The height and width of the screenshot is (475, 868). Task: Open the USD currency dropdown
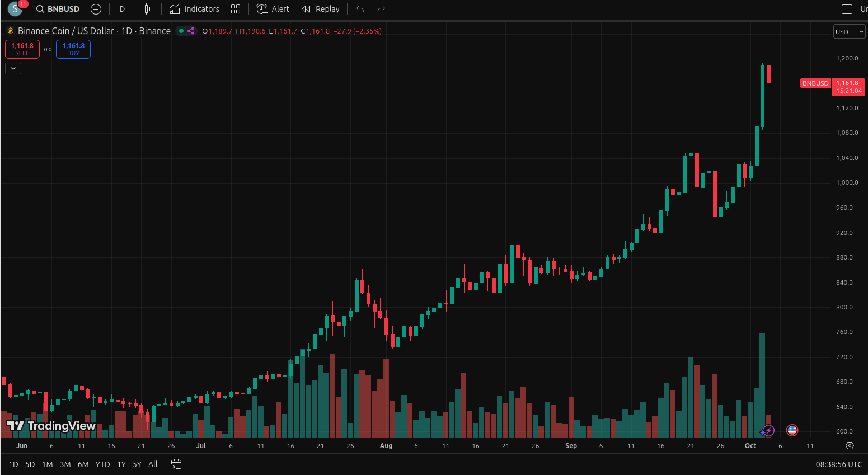click(x=850, y=32)
